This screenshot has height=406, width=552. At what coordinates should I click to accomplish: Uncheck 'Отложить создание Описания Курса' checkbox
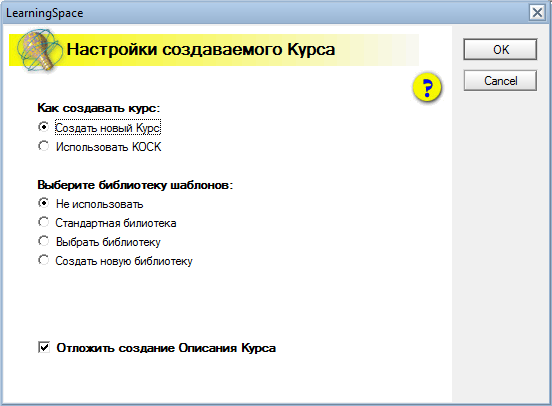[44, 348]
